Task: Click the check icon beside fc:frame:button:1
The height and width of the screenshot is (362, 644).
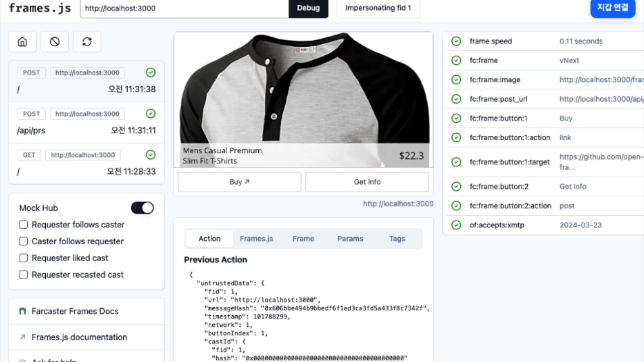Action: (x=456, y=119)
